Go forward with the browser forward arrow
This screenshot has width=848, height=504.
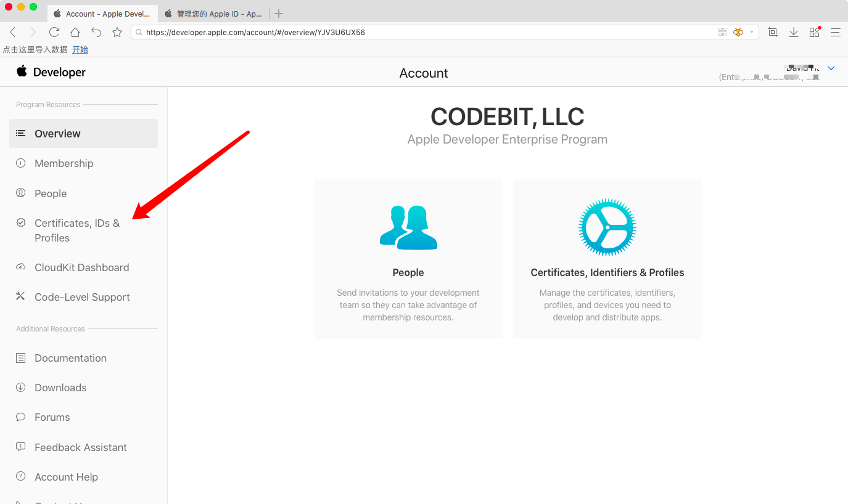click(33, 32)
